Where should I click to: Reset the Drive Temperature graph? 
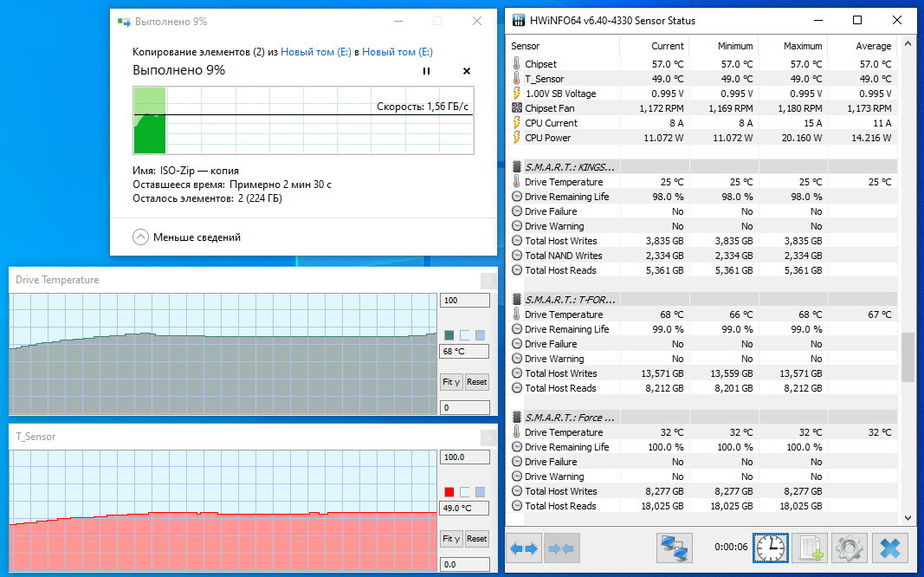pos(477,382)
